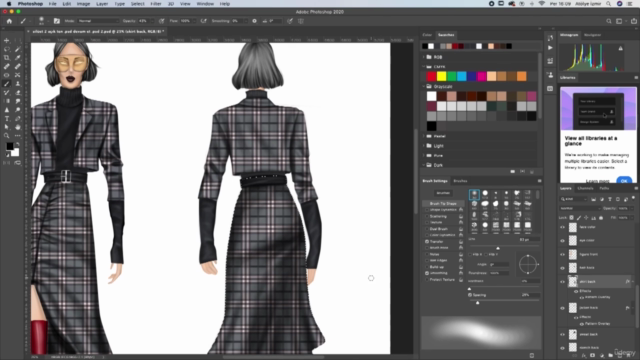Click the lock position icon in Layers
The image size is (640, 360).
pyautogui.click(x=586, y=218)
